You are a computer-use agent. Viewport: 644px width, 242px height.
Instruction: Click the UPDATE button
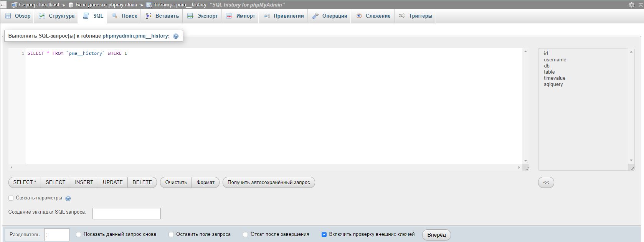coord(113,182)
